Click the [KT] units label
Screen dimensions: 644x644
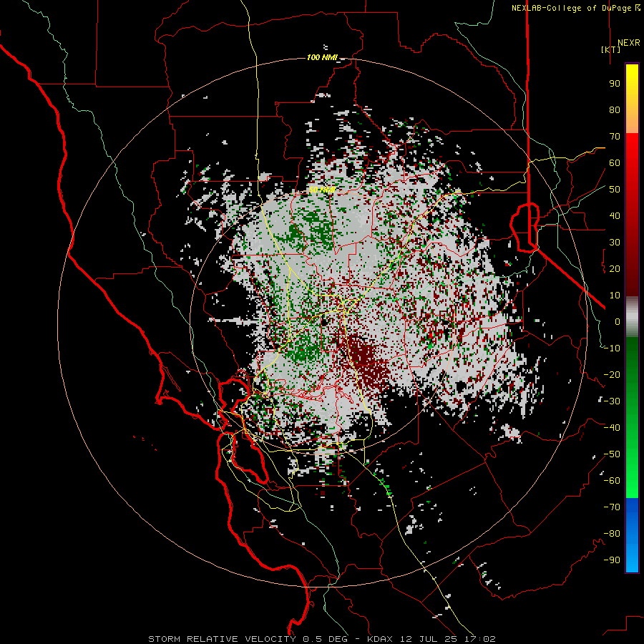click(x=611, y=49)
